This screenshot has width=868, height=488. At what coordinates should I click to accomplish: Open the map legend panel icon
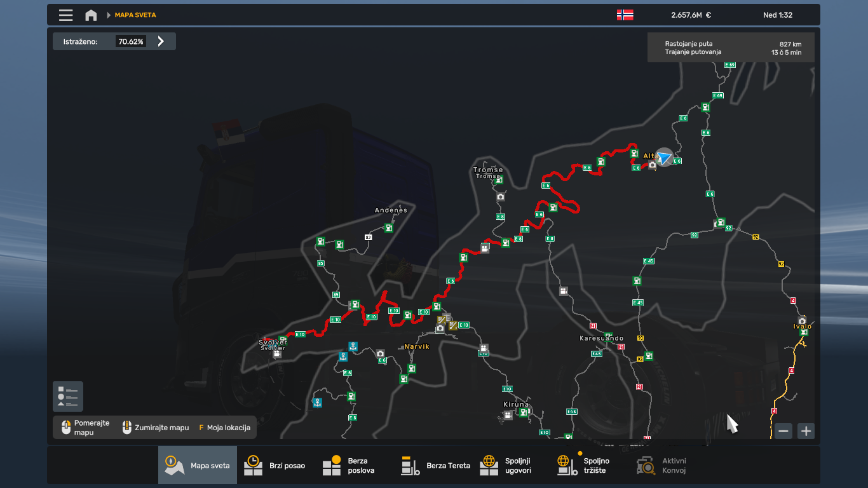click(x=68, y=396)
